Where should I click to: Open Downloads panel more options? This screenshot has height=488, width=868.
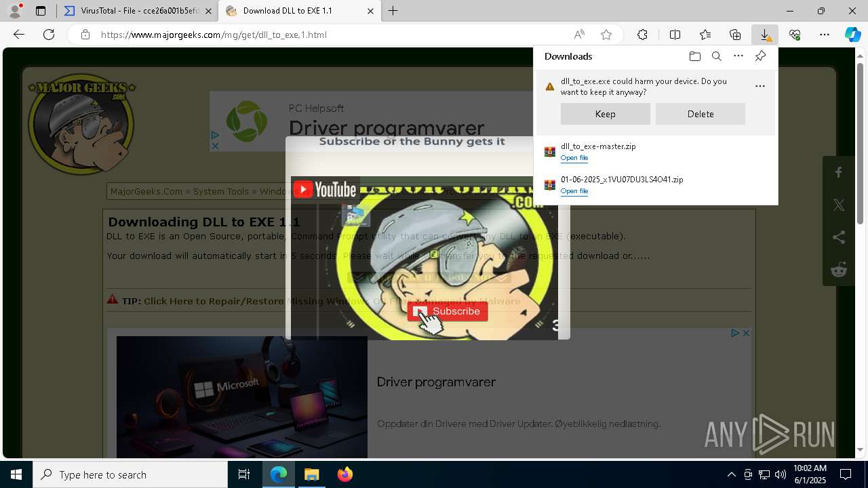pyautogui.click(x=738, y=56)
